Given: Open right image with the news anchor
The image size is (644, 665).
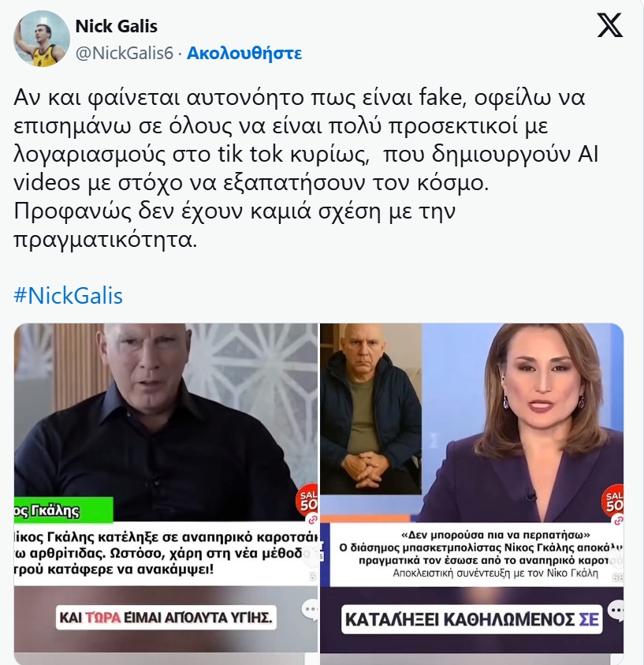Looking at the screenshot, I should 471,488.
